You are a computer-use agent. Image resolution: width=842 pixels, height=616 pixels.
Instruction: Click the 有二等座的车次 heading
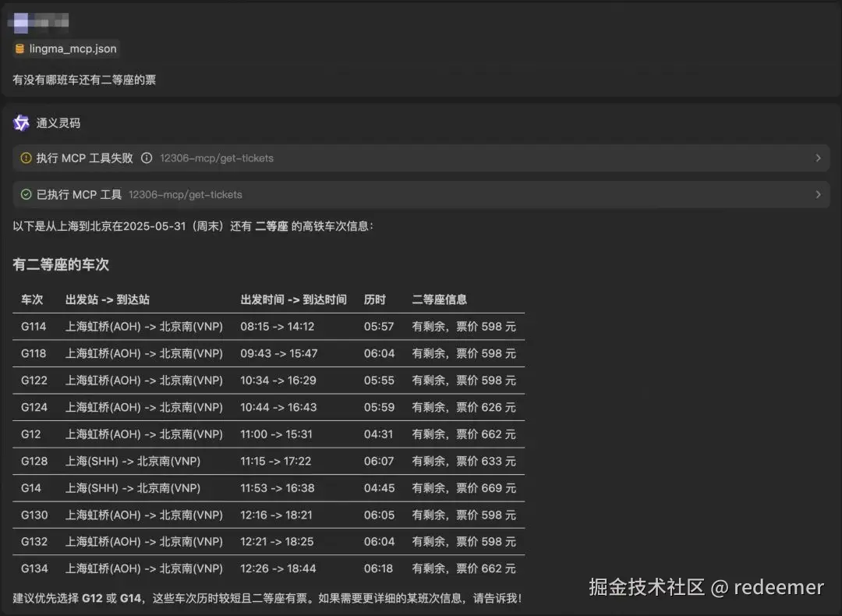click(61, 264)
